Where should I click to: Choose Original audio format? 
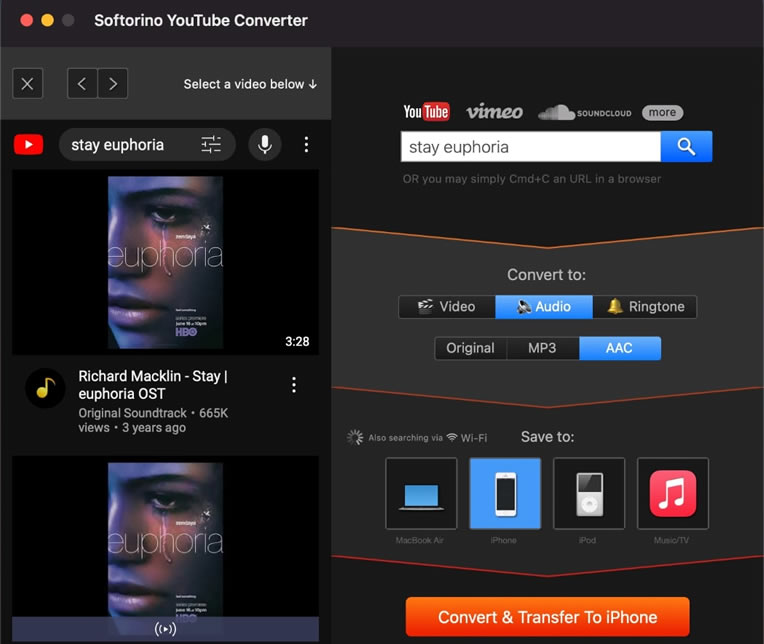coord(471,348)
